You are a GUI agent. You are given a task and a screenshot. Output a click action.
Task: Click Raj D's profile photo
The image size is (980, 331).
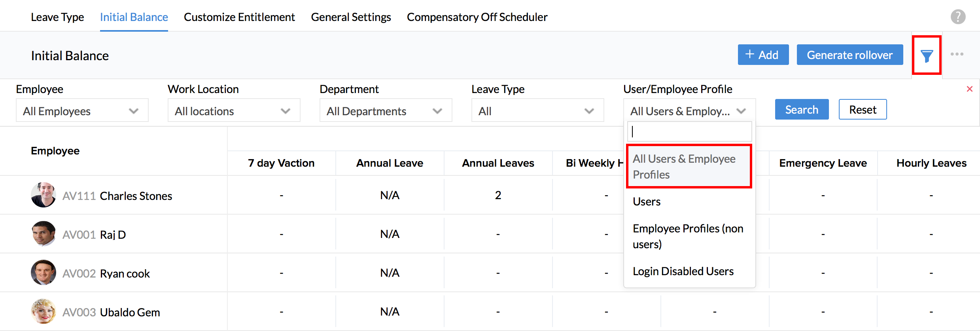44,234
